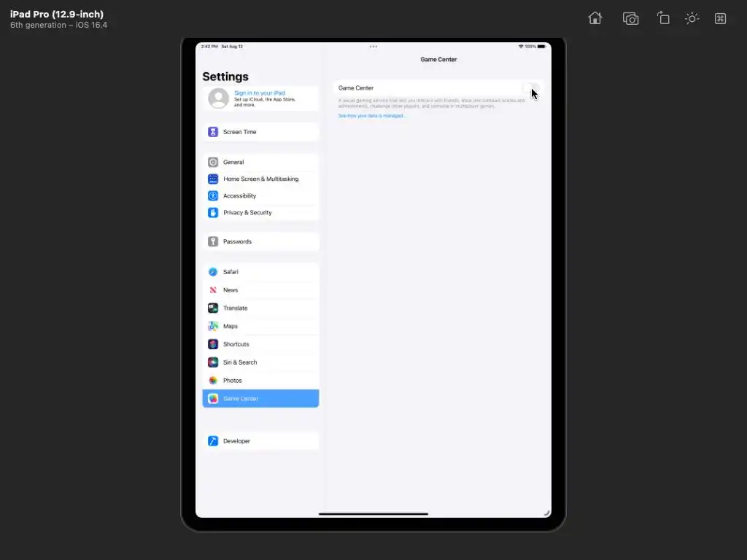Click the Shortcuts label in the sidebar
The image size is (747, 560).
pyautogui.click(x=236, y=344)
